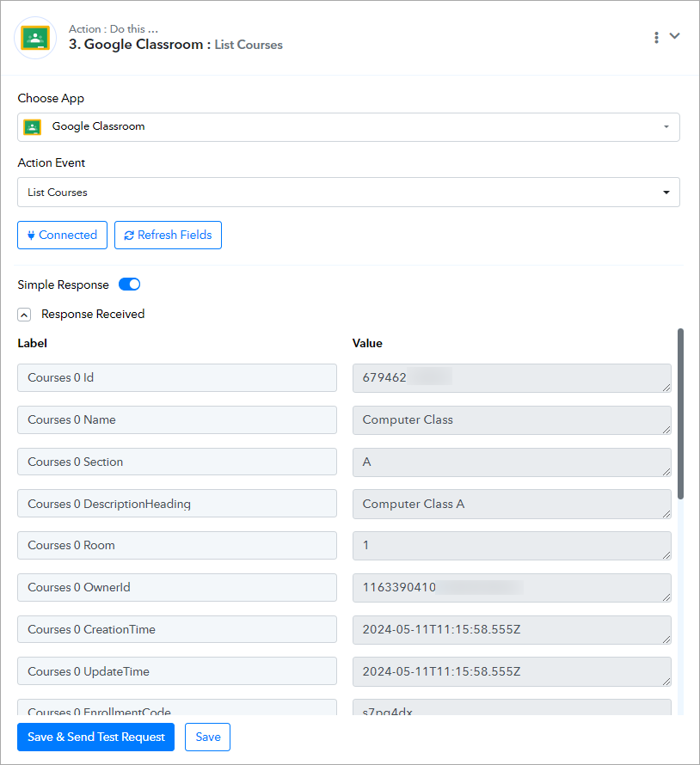700x765 pixels.
Task: Open the Choose App dropdown
Action: 348,127
